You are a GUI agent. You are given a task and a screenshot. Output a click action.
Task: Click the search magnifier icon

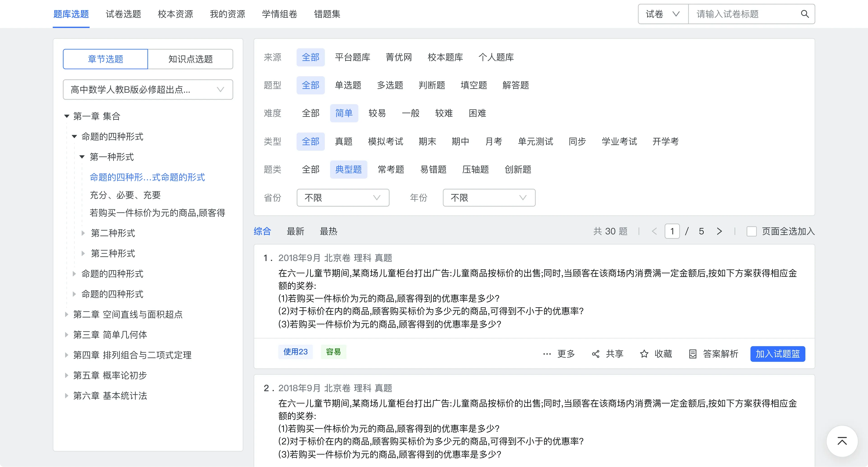[805, 14]
